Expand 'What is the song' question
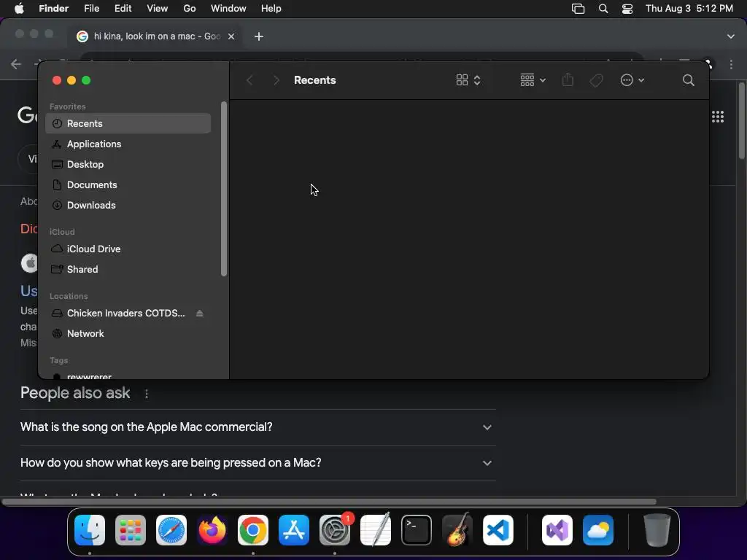Image resolution: width=747 pixels, height=560 pixels. click(258, 427)
